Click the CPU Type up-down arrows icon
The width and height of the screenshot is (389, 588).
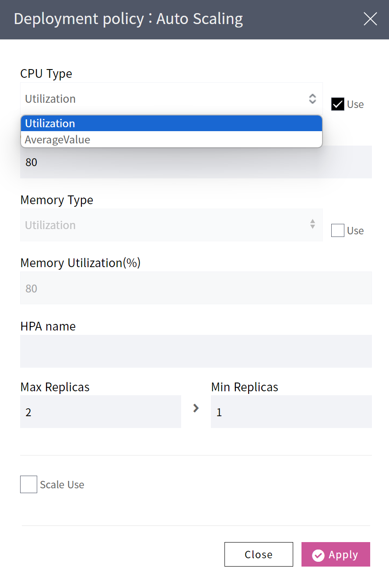click(x=312, y=99)
